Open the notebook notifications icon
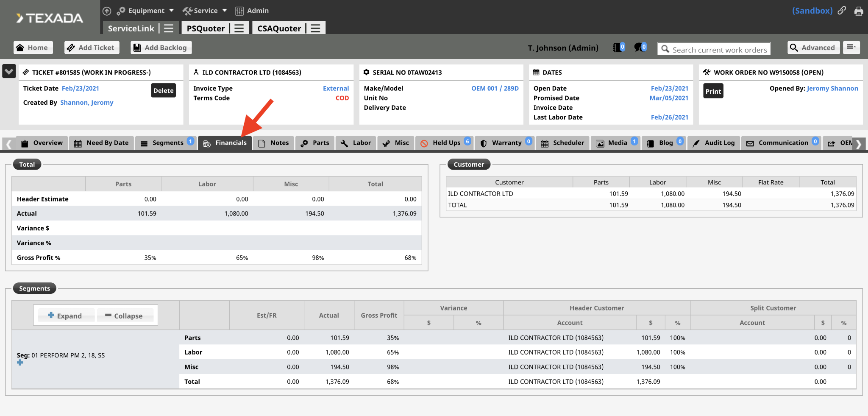Screen dimensions: 868x416 (x=618, y=47)
